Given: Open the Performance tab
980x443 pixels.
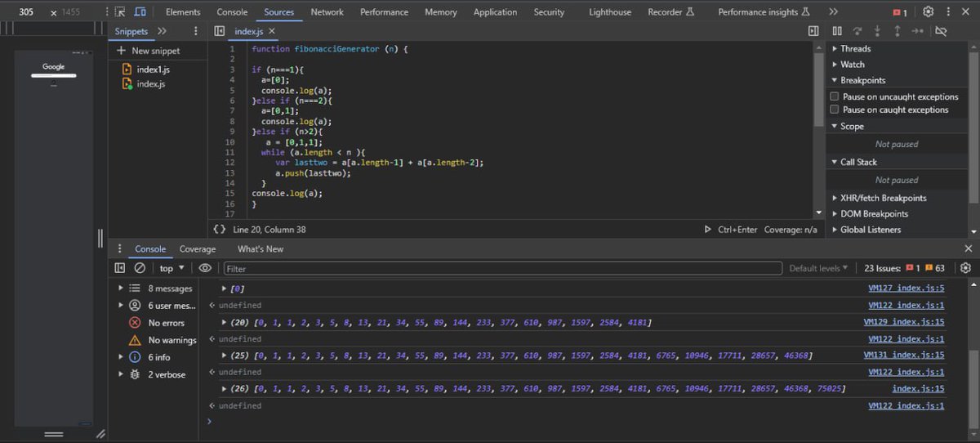Looking at the screenshot, I should pyautogui.click(x=384, y=12).
